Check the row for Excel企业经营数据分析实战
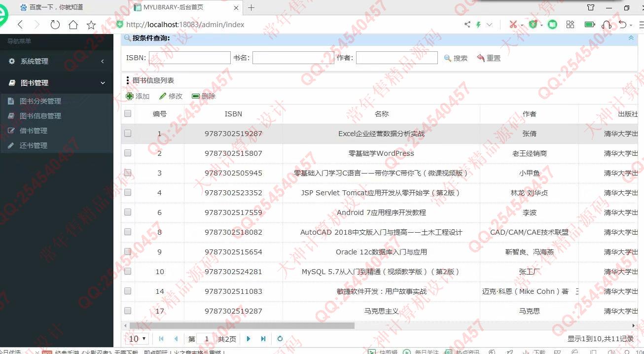644x354 pixels. click(x=128, y=133)
